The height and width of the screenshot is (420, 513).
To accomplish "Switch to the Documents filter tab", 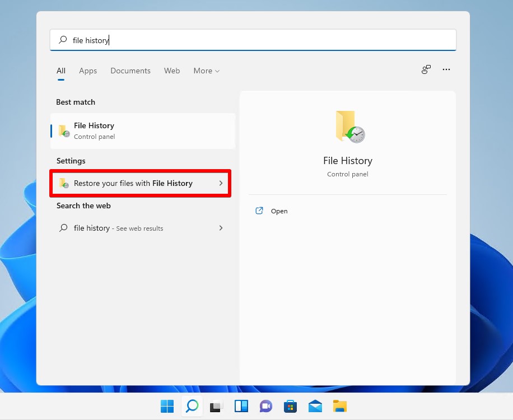I will point(130,71).
